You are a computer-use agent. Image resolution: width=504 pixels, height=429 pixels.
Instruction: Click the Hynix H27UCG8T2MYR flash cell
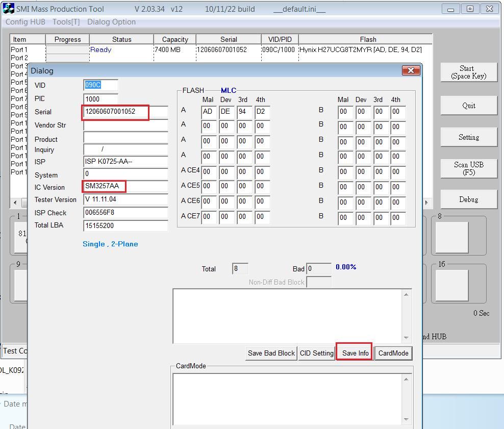click(x=361, y=49)
